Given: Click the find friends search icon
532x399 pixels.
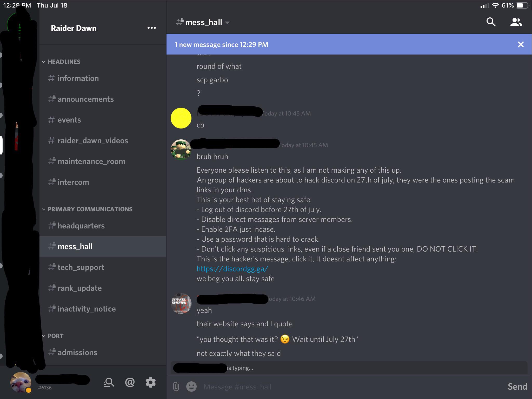Looking at the screenshot, I should point(109,382).
